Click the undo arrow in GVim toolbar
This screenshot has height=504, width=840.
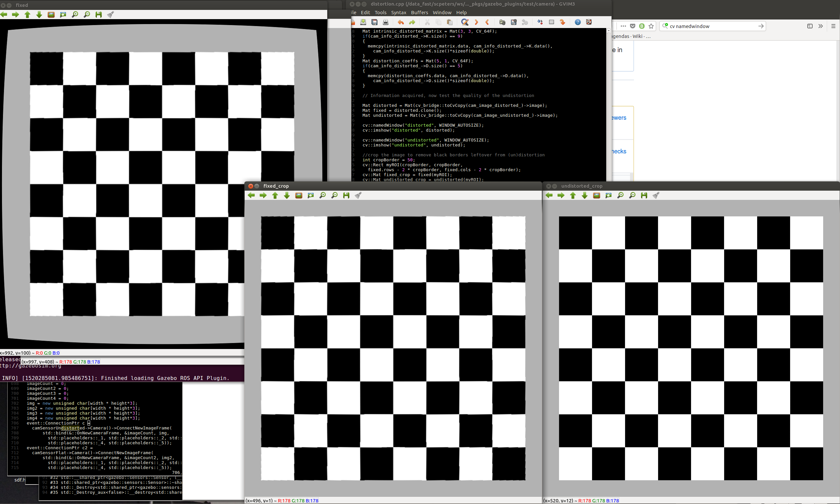[x=401, y=22]
